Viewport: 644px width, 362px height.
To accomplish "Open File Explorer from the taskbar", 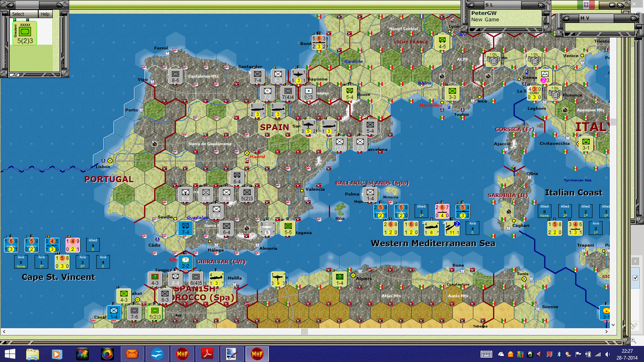I will click(33, 354).
